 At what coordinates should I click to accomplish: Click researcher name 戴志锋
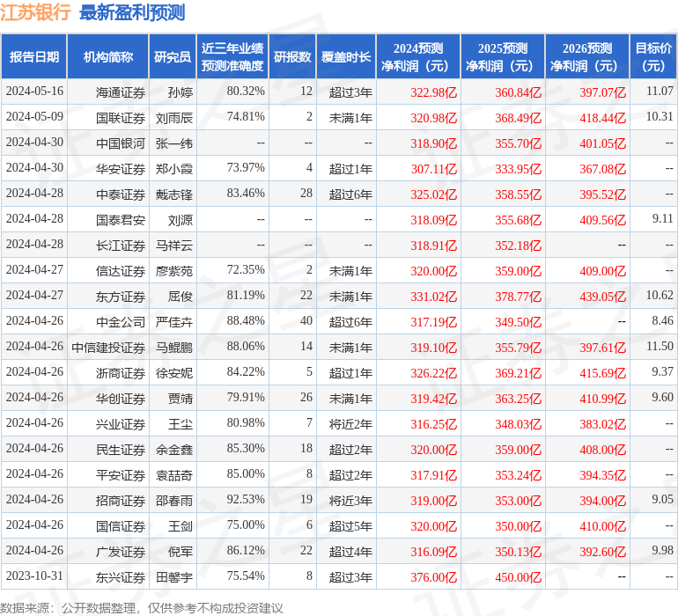click(174, 194)
